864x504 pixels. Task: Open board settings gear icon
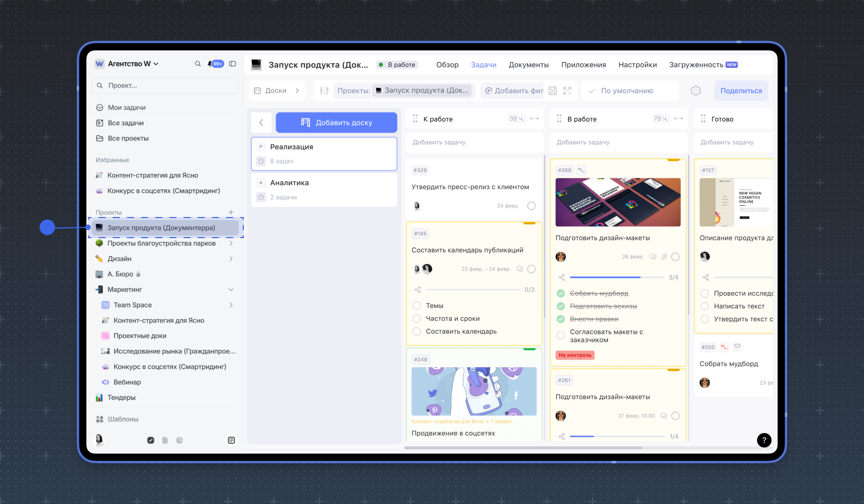(x=695, y=91)
